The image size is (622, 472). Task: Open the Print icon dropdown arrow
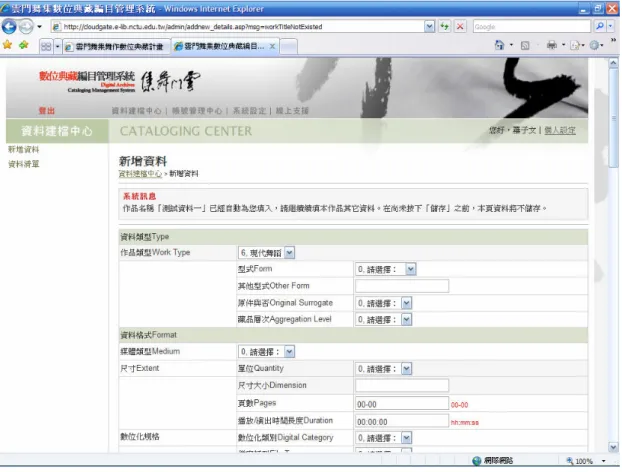pos(563,45)
